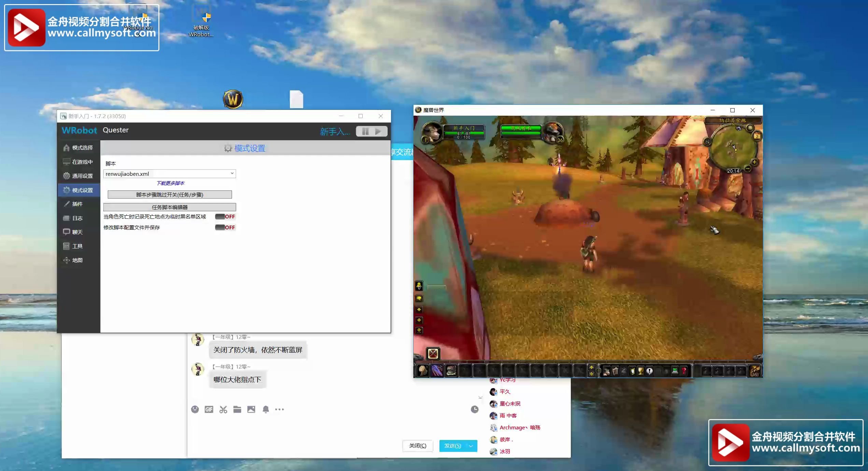Open 插件 sidebar item
Viewport: 868px width, 471px height.
point(78,204)
